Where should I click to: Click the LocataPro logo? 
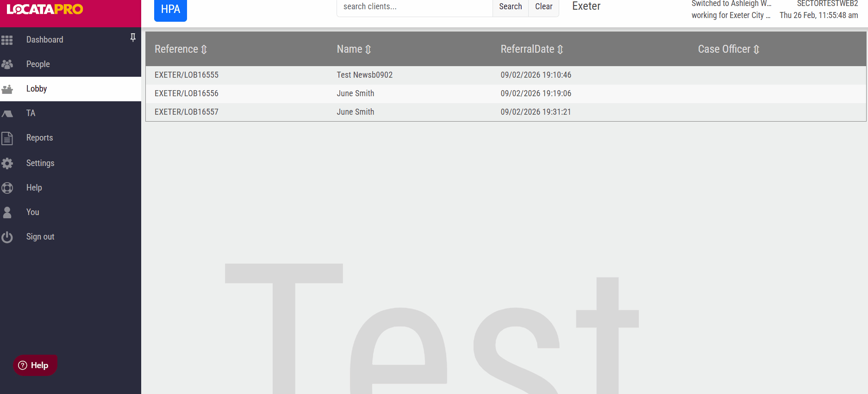tap(45, 9)
